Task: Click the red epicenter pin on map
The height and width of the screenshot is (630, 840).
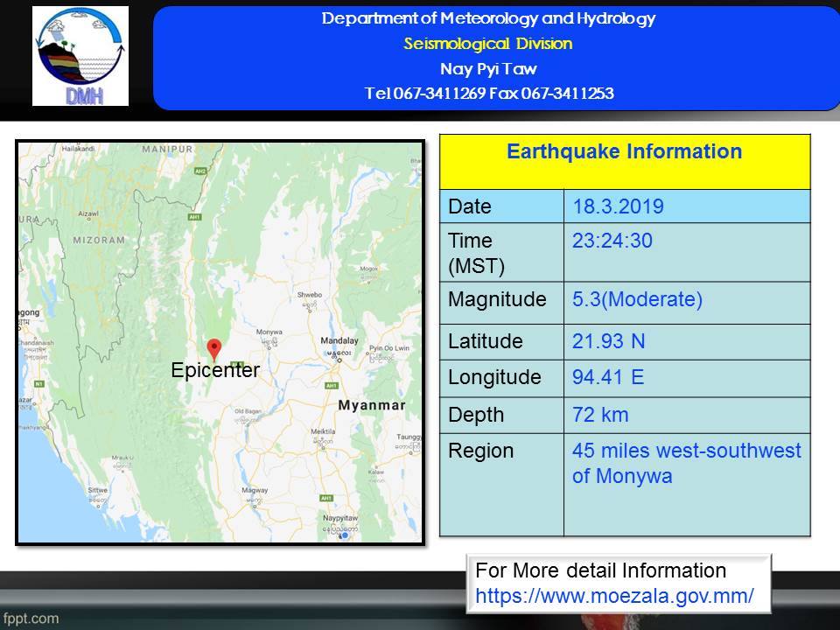Action: pos(214,348)
